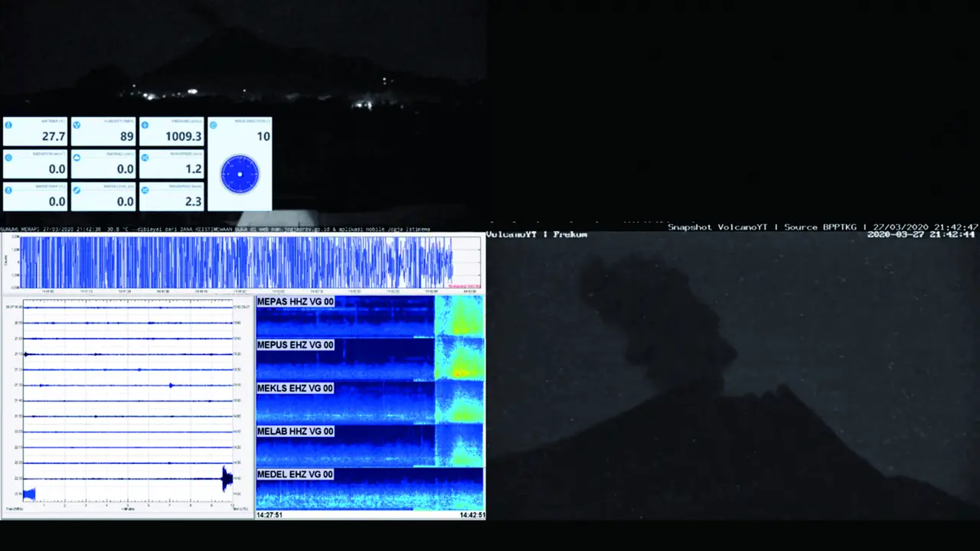Viewport: 980px width, 551px height.
Task: Click the blue wind direction compass dial
Action: coord(240,174)
